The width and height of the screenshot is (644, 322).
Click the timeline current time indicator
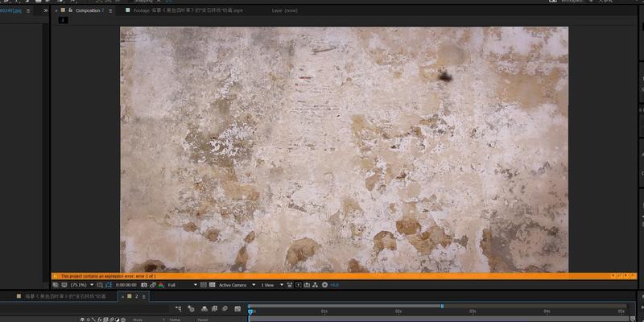[250, 312]
